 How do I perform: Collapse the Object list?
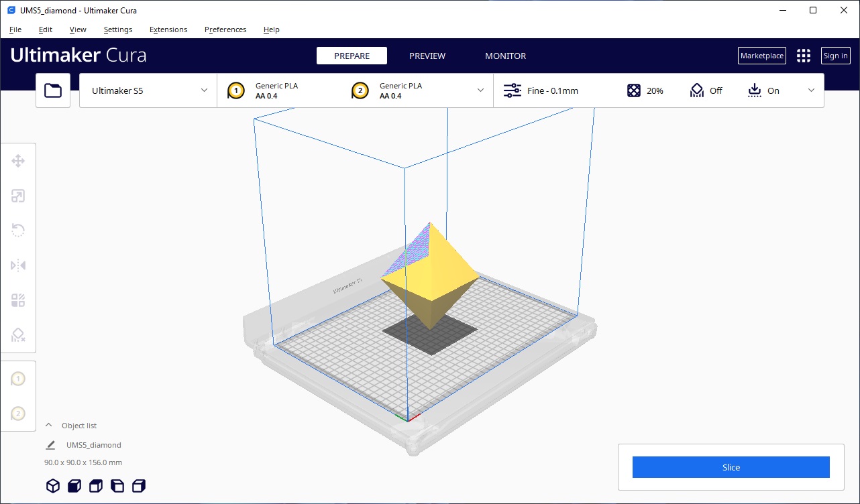pos(49,426)
